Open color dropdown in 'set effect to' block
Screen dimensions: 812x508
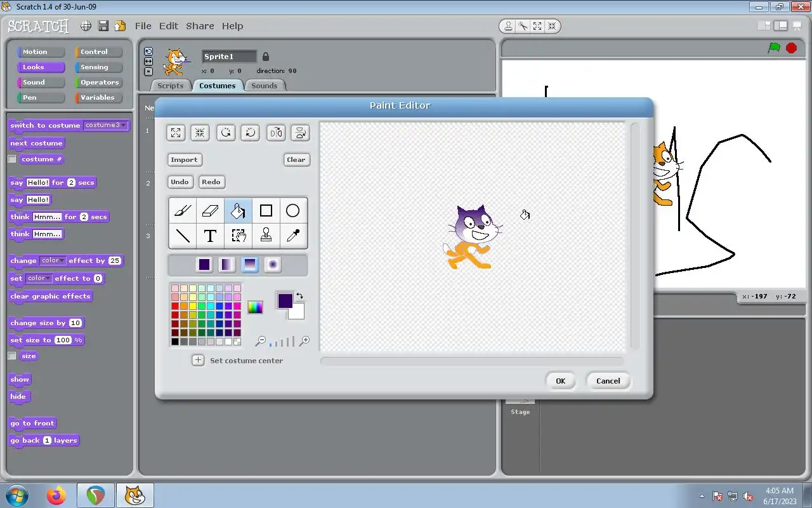tap(39, 278)
